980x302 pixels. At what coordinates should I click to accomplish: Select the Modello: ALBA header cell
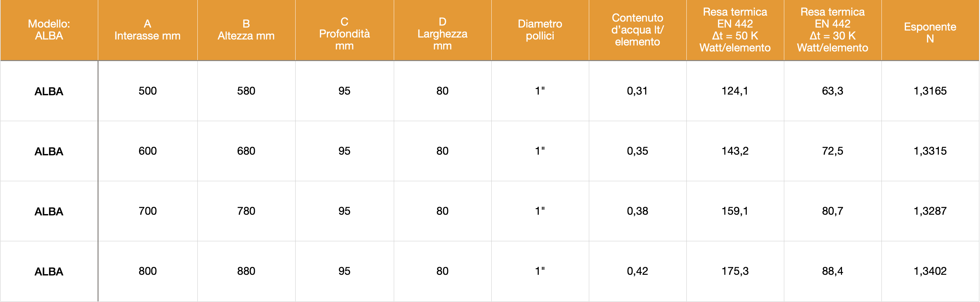(x=49, y=30)
